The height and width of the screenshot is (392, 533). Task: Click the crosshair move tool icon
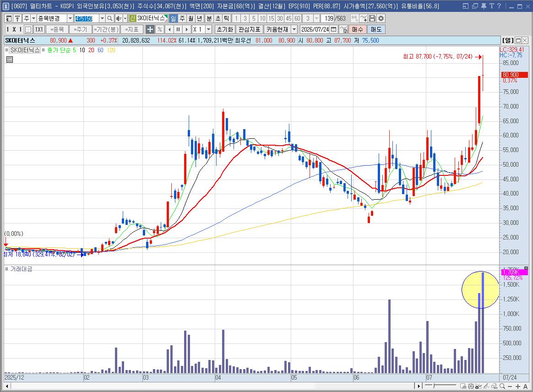click(150, 30)
